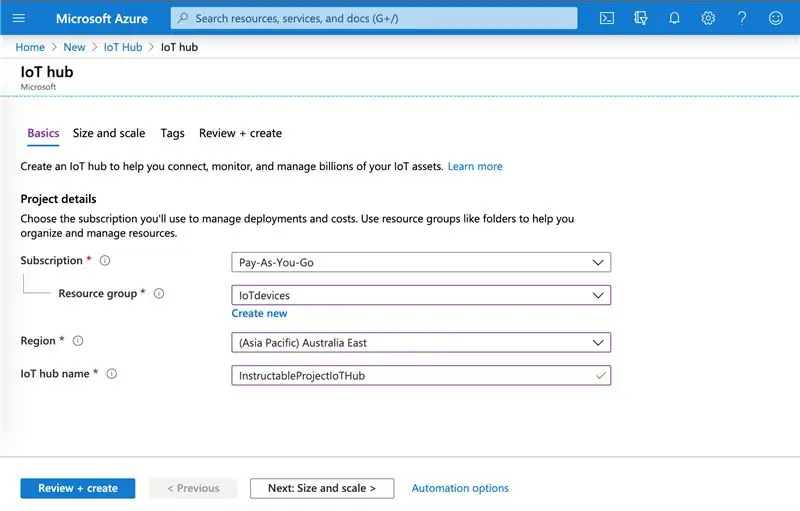This screenshot has height=511, width=800.
Task: Switch to Size and scale tab
Action: [x=109, y=133]
